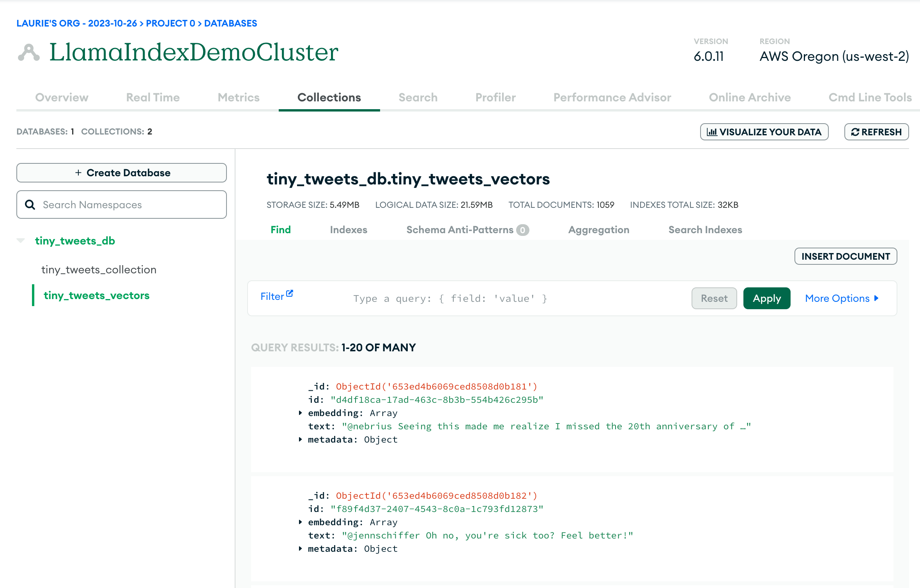920x588 pixels.
Task: Click the cluster icon beside LlamaIndexDemoCluster
Action: click(x=28, y=53)
